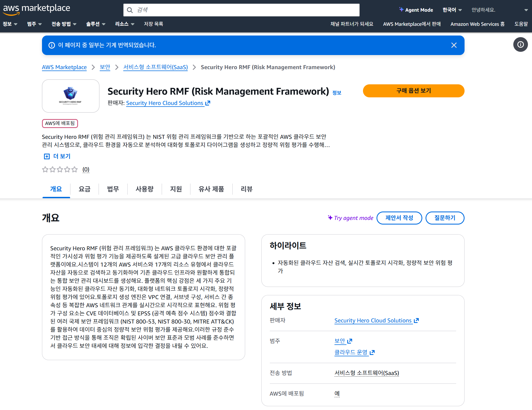Click the AWS에 배포됨 badge
Screen dimensions: 532x410
(x=60, y=123)
